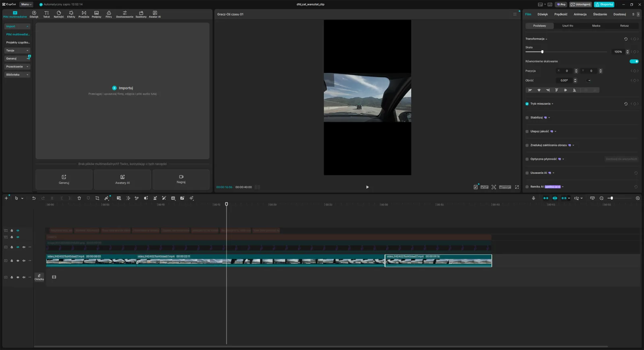
Task: Click the Importuj button in media area
Action: click(x=122, y=88)
